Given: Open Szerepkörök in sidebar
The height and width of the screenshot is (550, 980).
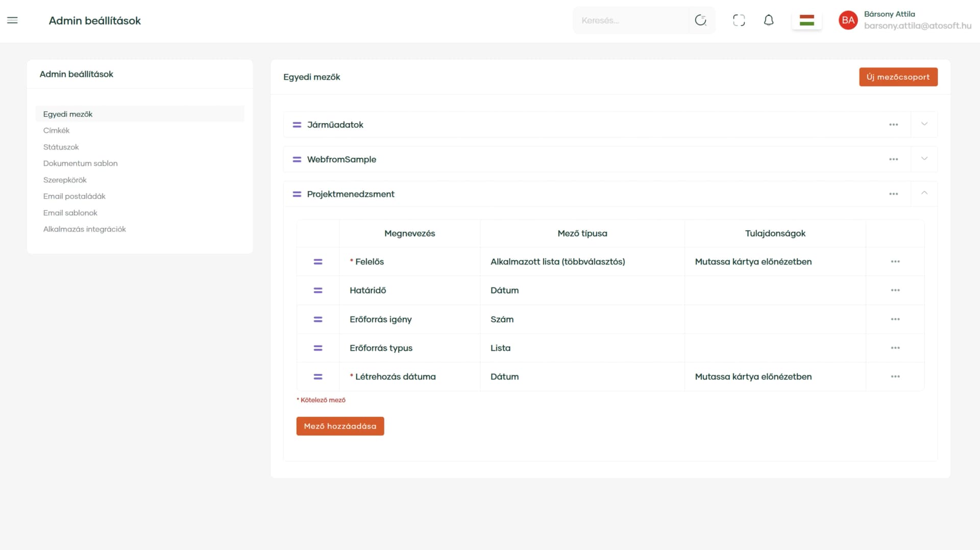Looking at the screenshot, I should [x=65, y=180].
